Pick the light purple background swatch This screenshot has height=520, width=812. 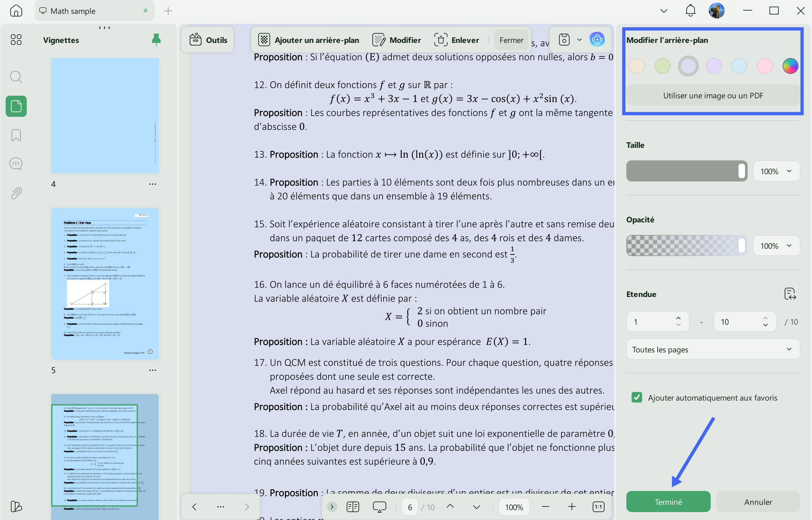pyautogui.click(x=714, y=66)
